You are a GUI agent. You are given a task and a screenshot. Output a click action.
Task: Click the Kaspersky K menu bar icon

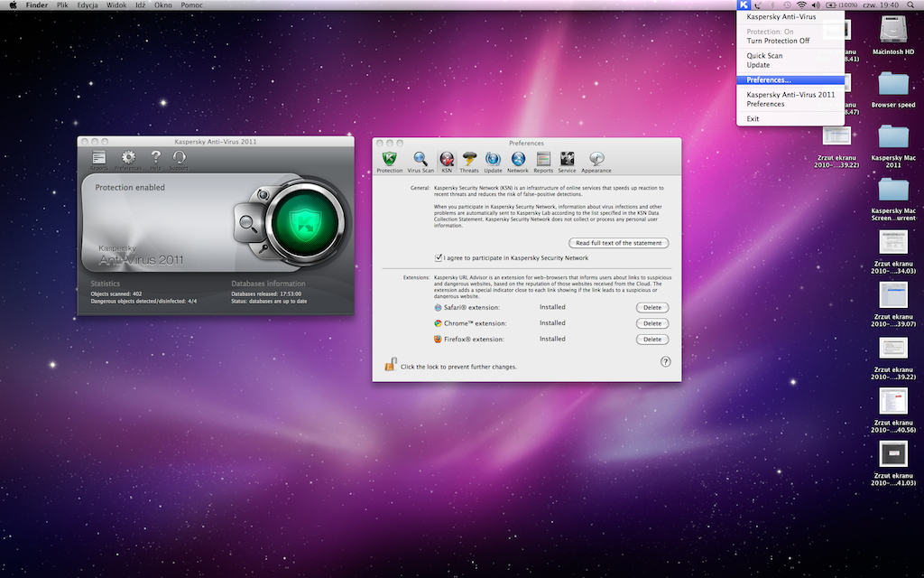[743, 5]
